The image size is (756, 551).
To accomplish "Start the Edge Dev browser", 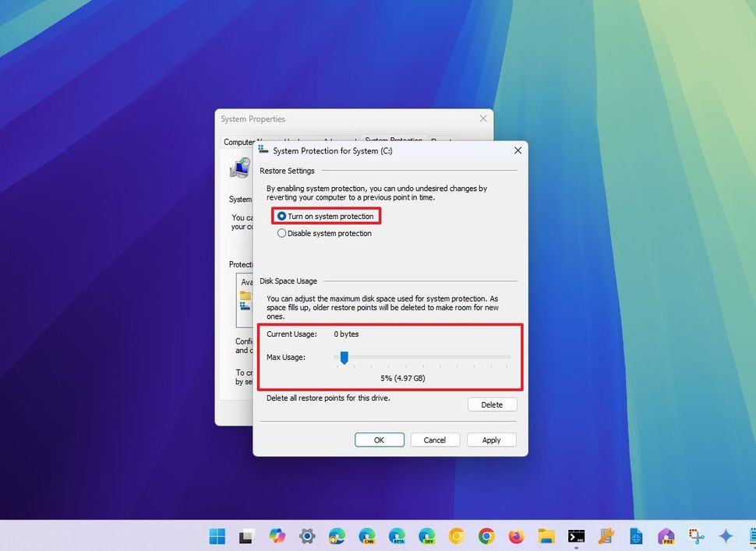I will click(427, 536).
